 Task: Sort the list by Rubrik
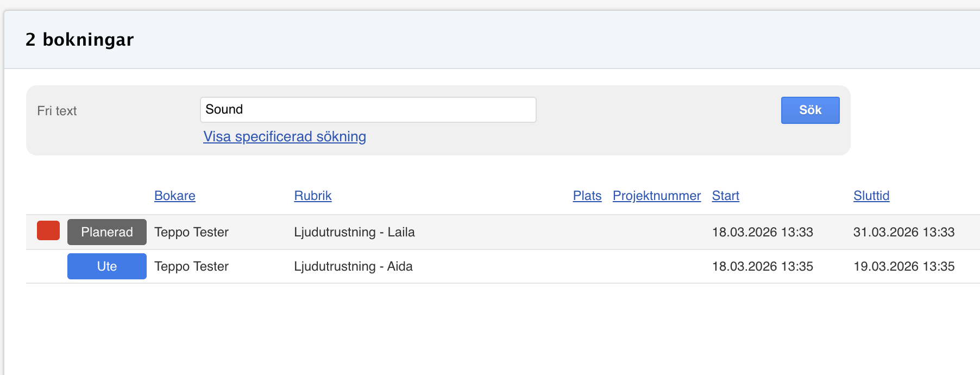(312, 196)
